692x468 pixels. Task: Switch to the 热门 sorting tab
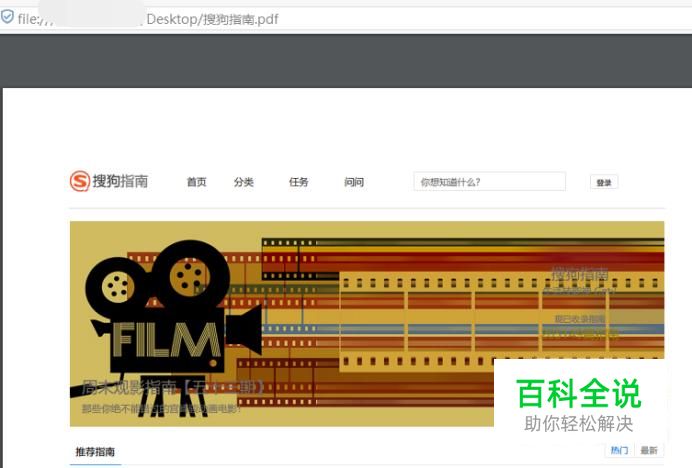tap(619, 450)
